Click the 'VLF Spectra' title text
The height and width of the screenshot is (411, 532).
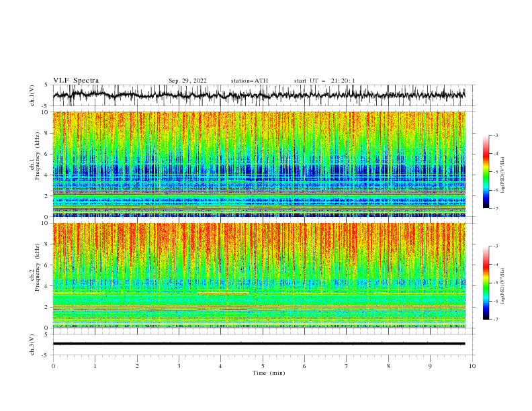pyautogui.click(x=76, y=81)
